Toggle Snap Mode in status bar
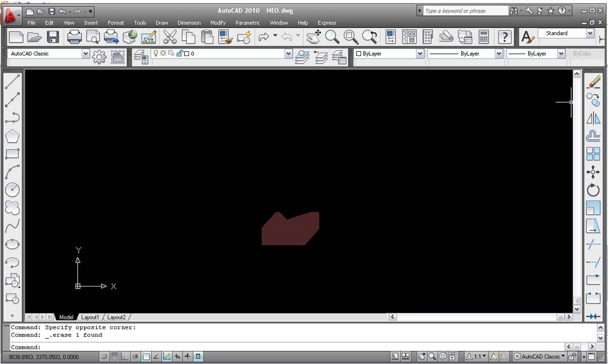 coord(104,356)
